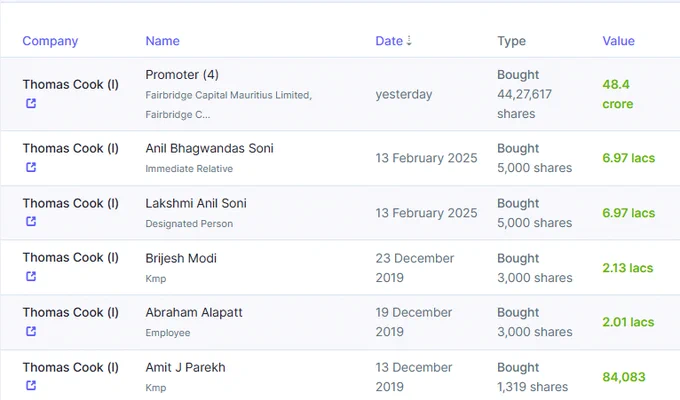
Task: Select Thomas Cook (I) in Brijesh Modi row
Action: point(71,258)
